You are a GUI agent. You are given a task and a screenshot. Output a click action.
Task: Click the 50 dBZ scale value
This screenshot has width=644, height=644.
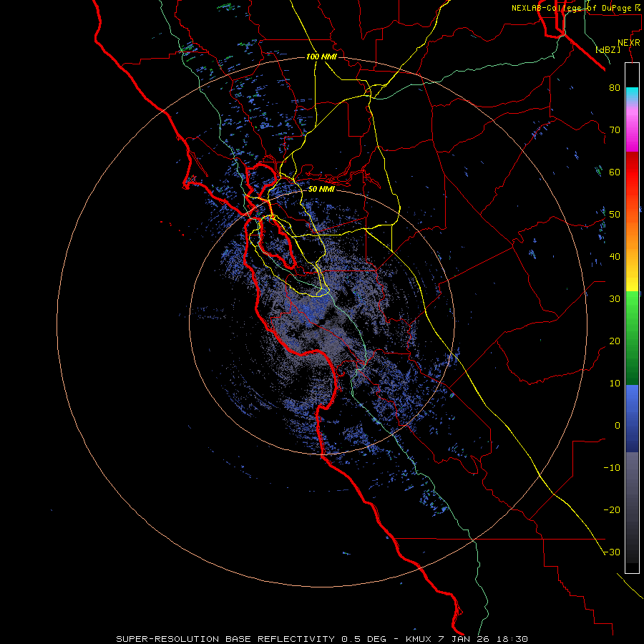coord(615,215)
